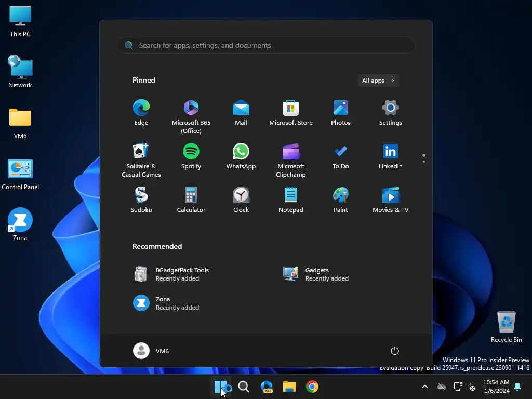This screenshot has width=532, height=399.
Task: Open WhatsApp
Action: click(x=241, y=156)
